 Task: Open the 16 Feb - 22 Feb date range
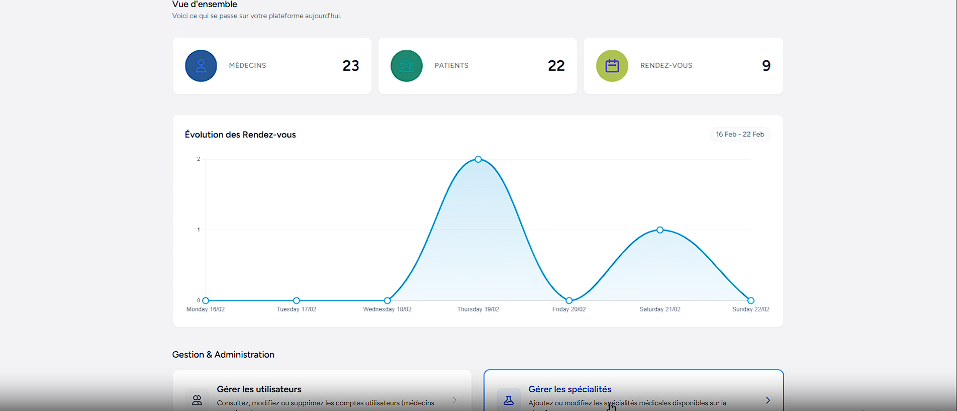coord(738,134)
